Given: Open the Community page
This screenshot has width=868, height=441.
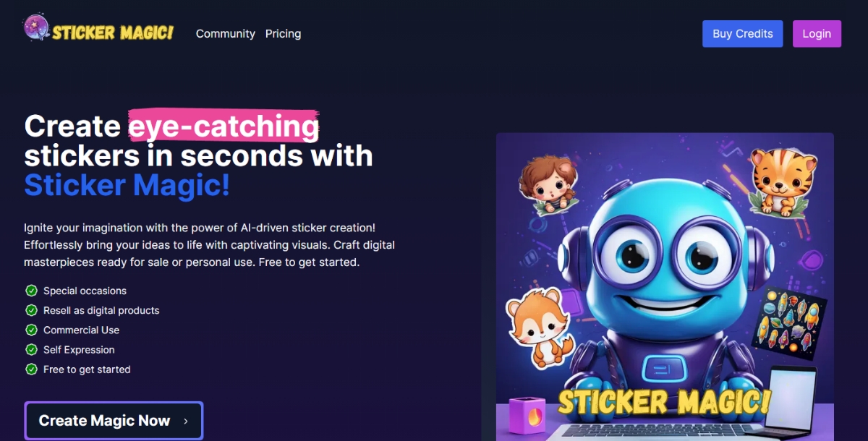Looking at the screenshot, I should coord(226,33).
